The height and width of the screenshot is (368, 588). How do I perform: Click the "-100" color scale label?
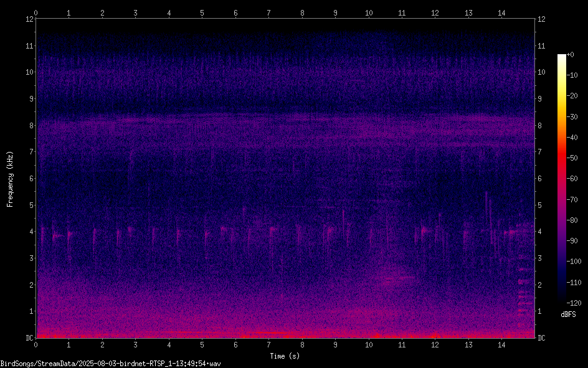574,262
